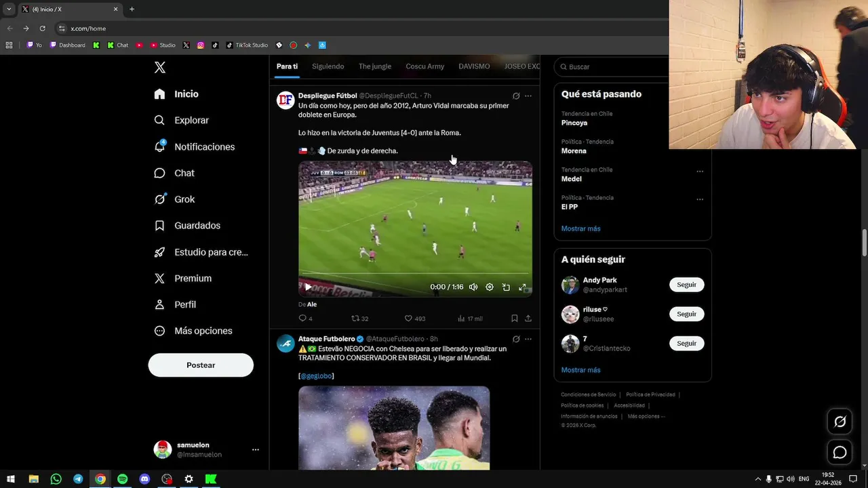The height and width of the screenshot is (488, 868).
Task: Bookmark the Despliegue Fútbol post
Action: [515, 319]
